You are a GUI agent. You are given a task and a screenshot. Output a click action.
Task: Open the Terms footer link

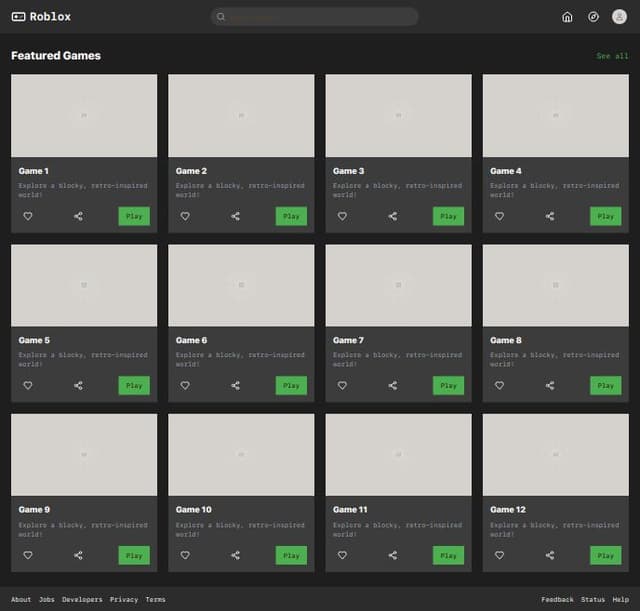pyautogui.click(x=156, y=600)
